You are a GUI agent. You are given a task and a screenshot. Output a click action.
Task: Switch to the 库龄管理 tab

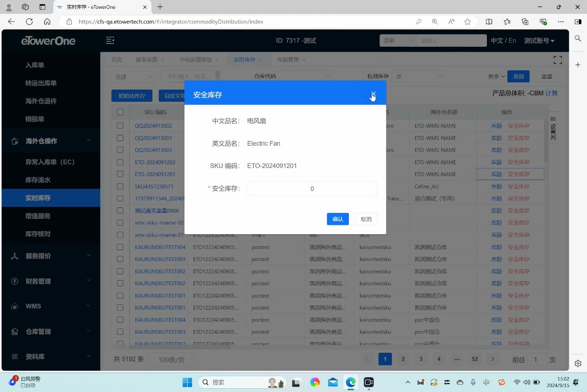(288, 60)
